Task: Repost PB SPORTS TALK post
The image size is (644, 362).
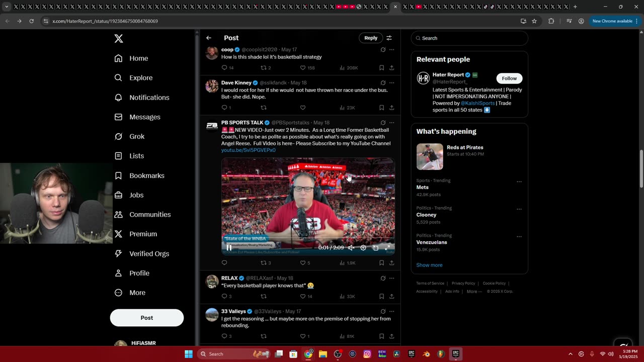Action: pyautogui.click(x=263, y=263)
